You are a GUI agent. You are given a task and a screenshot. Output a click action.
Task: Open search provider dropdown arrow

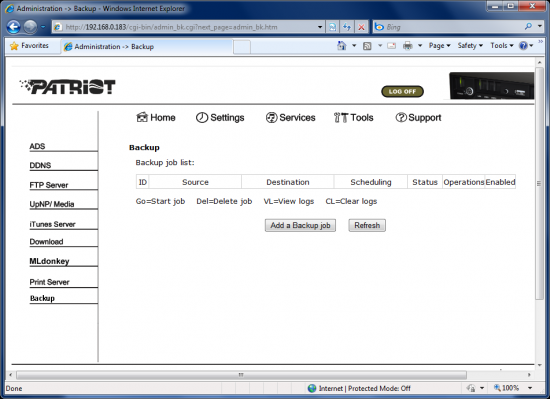540,26
